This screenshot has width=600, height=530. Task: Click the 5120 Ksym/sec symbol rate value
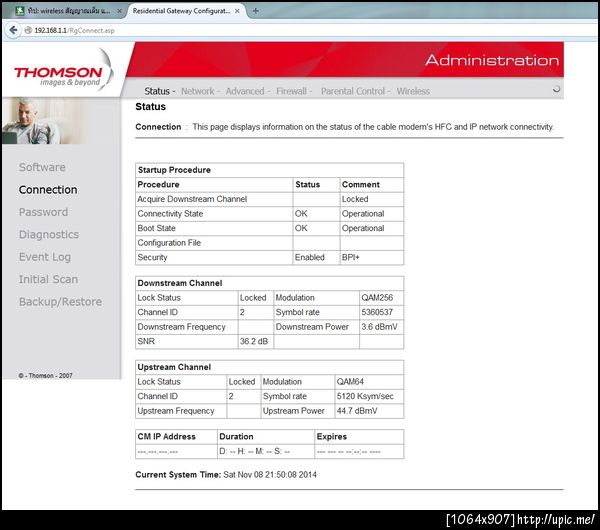[365, 396]
